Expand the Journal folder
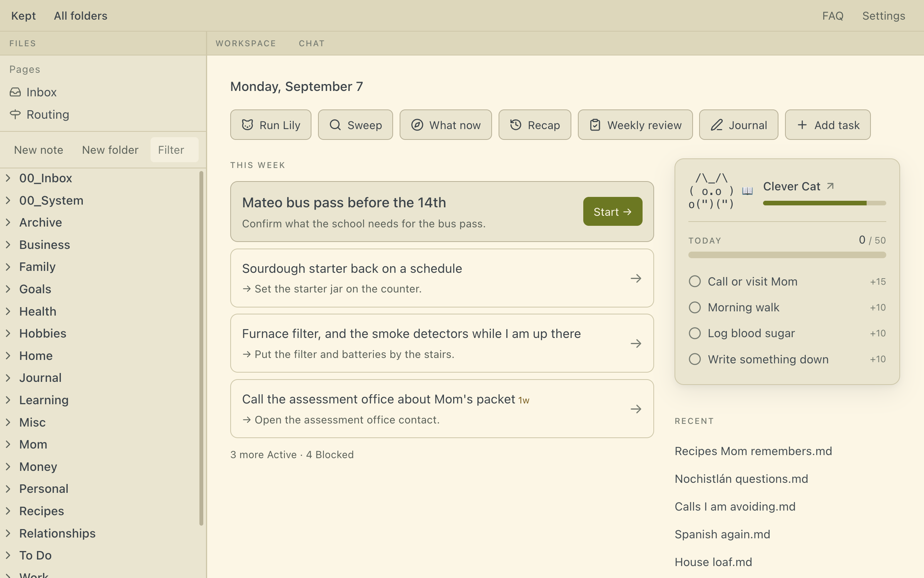924x578 pixels. pos(8,378)
